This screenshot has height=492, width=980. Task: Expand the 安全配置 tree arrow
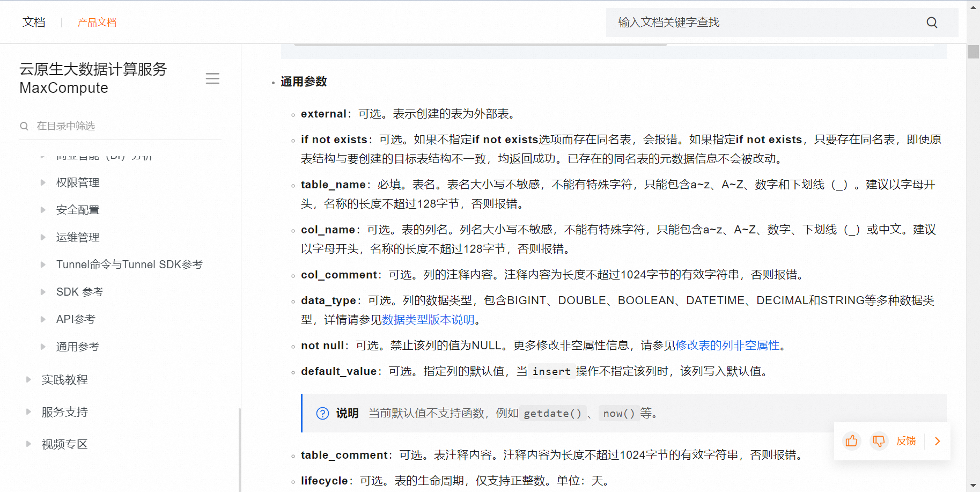[x=43, y=210]
